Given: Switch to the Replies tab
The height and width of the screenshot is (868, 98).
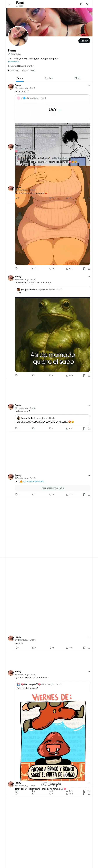Looking at the screenshot, I should tap(49, 78).
